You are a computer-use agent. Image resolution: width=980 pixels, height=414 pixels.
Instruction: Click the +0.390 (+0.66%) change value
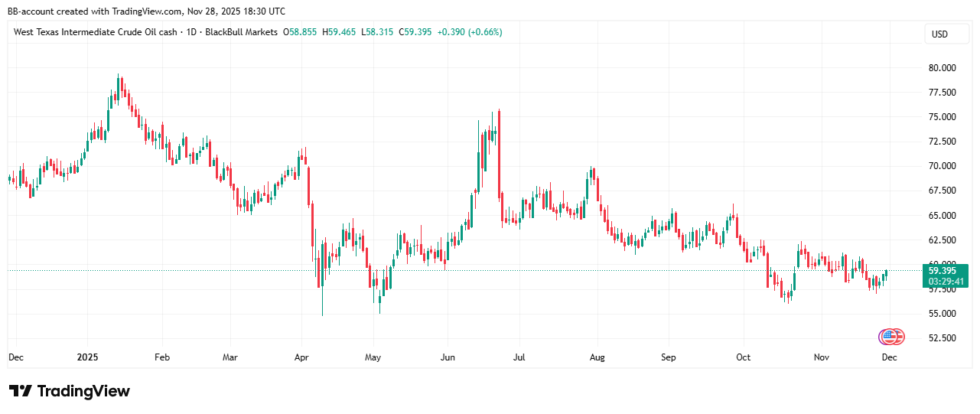(x=470, y=32)
